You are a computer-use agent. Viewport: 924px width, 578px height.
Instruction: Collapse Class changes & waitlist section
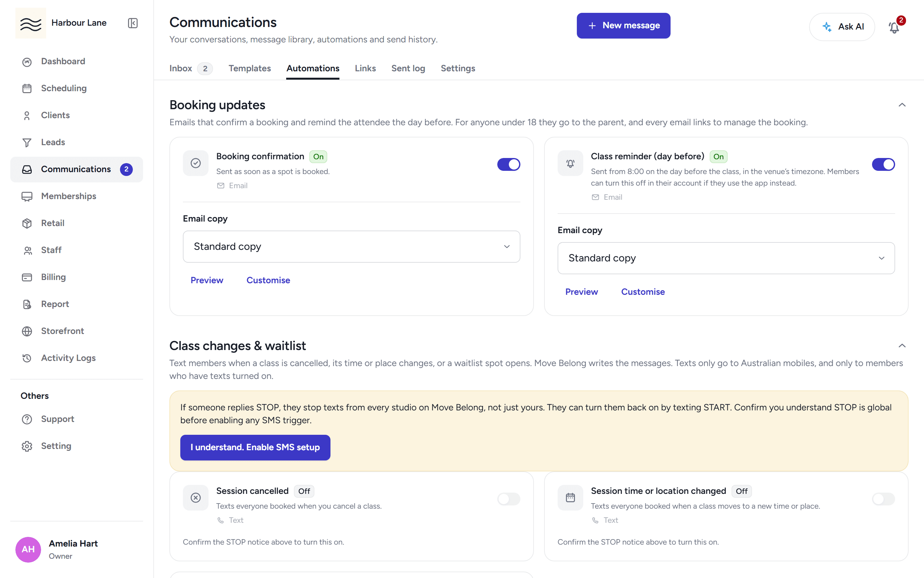pyautogui.click(x=902, y=346)
